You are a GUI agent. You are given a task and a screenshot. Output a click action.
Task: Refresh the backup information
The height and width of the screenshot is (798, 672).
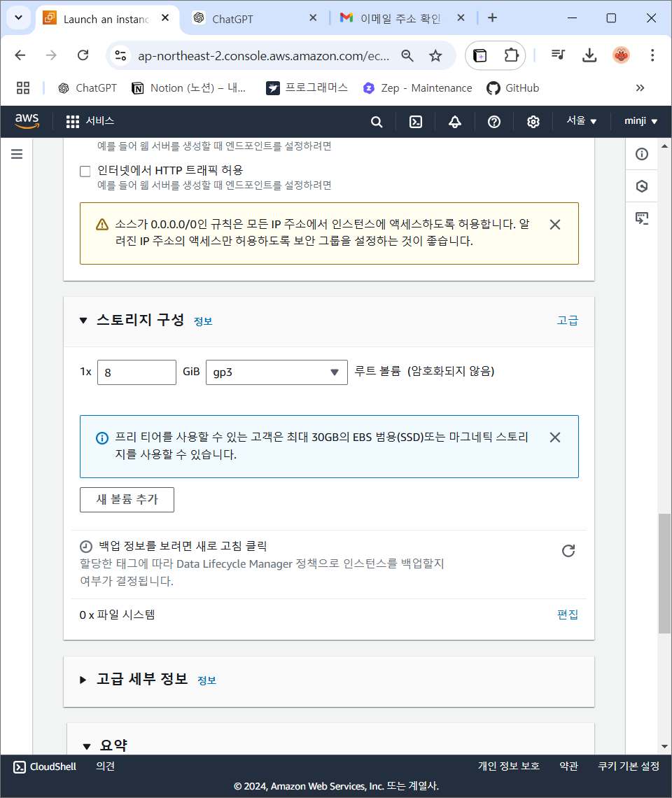[568, 551]
